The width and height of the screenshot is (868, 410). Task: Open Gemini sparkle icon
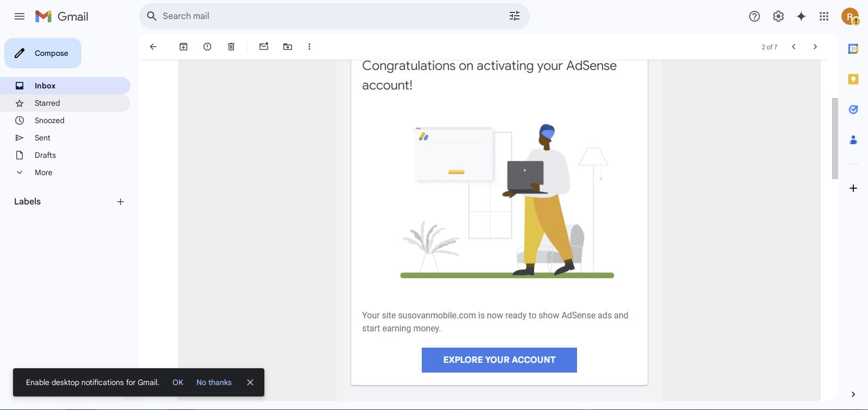point(801,16)
